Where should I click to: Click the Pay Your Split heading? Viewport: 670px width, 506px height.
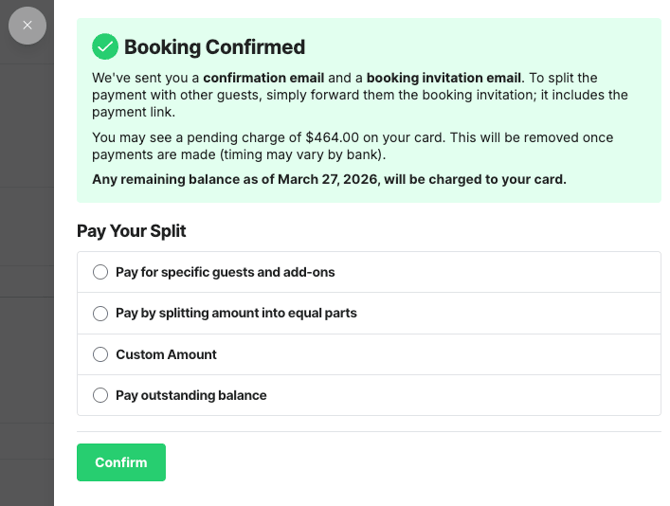pyautogui.click(x=131, y=231)
